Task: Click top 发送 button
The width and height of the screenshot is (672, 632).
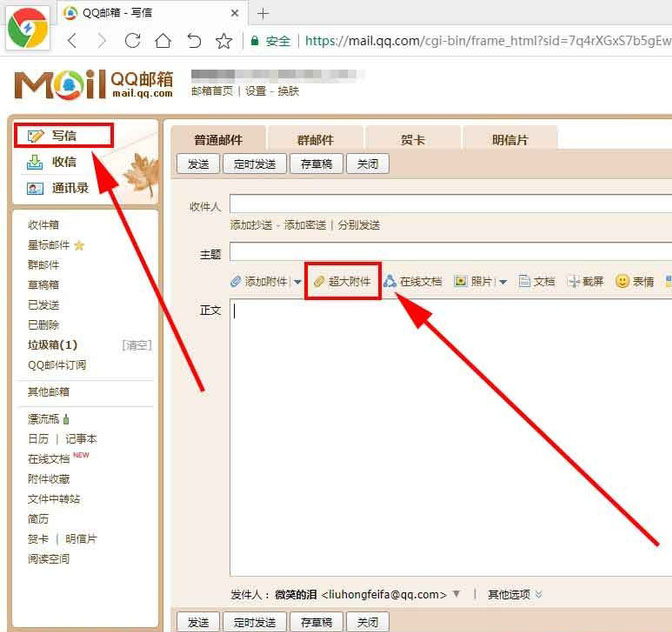Action: click(x=198, y=164)
